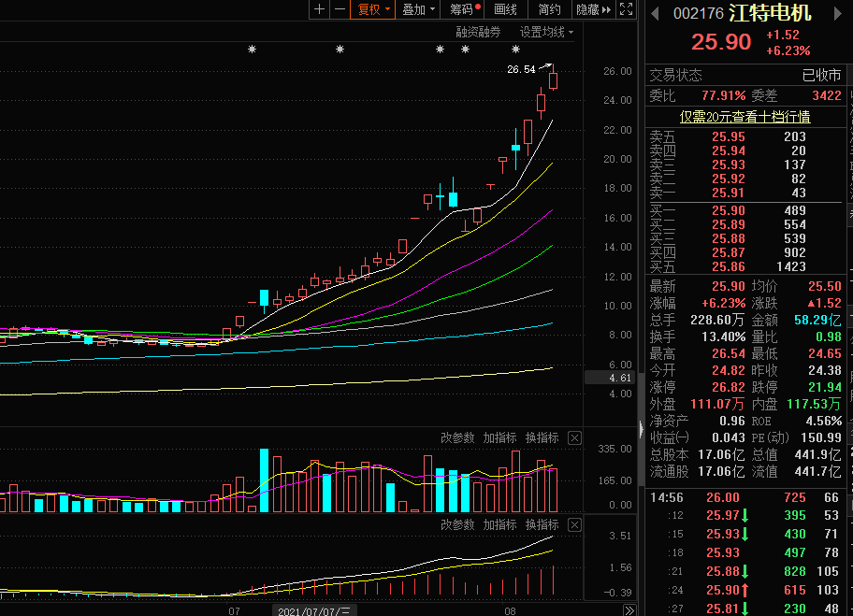Click 改参数 in the MACD panel

(x=457, y=524)
